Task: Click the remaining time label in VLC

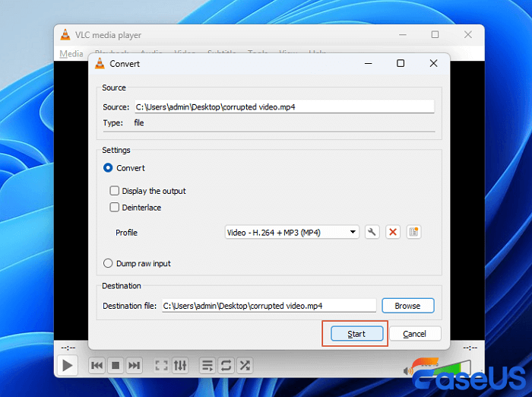Action: 470,348
